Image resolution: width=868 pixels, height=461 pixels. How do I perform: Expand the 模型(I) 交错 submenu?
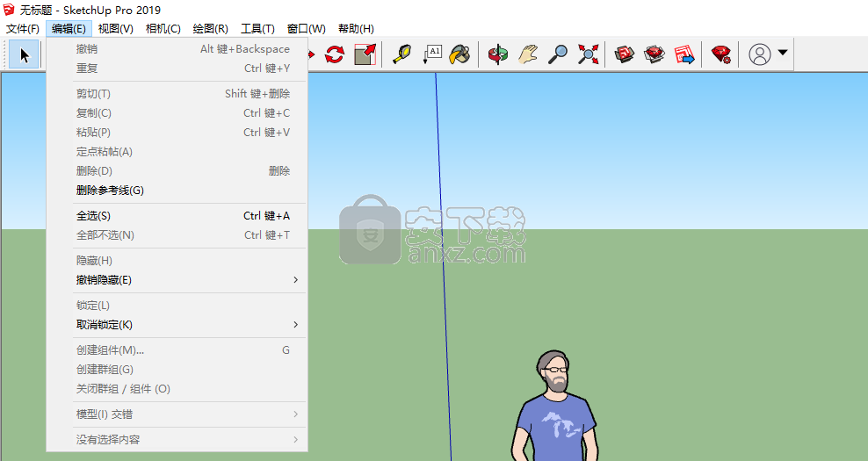click(x=177, y=414)
